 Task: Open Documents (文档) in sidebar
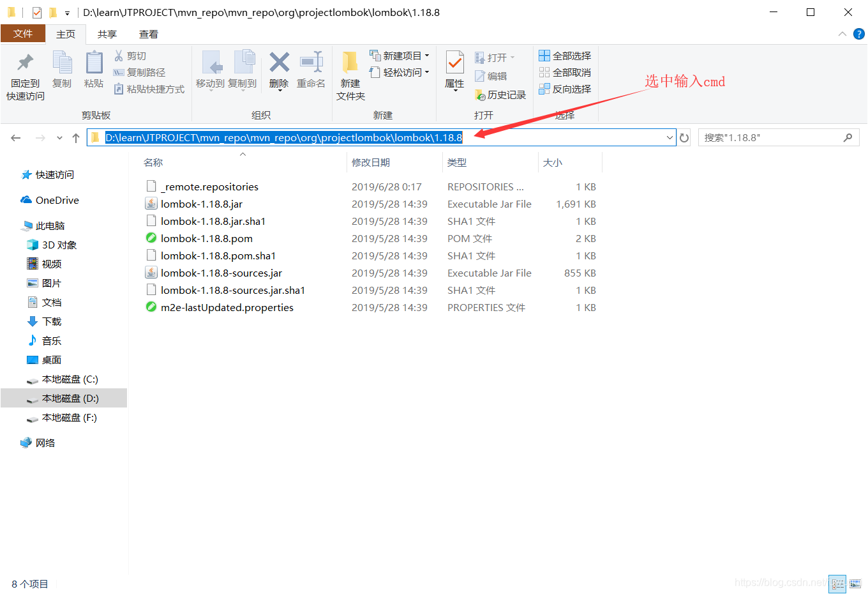coord(45,303)
